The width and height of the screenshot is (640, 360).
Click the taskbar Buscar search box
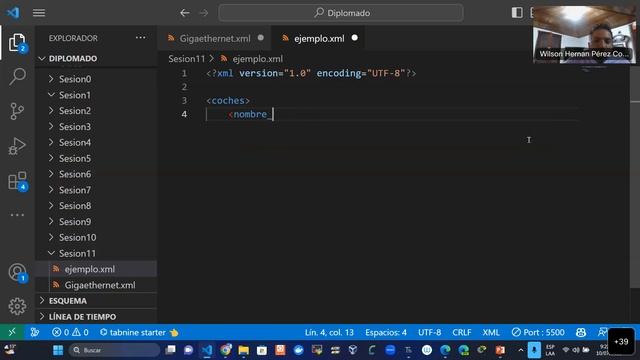(x=114, y=350)
